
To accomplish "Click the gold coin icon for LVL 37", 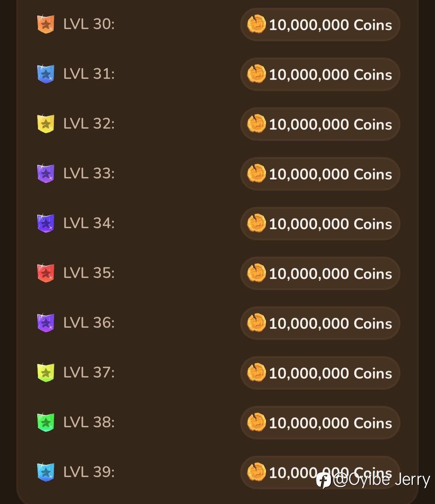I will click(x=257, y=372).
